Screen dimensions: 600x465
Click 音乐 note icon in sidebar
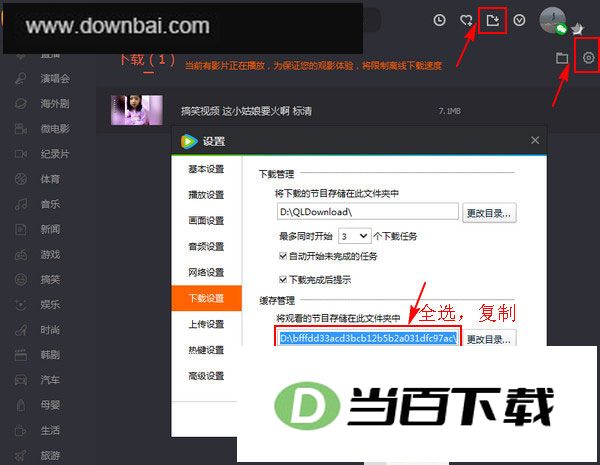[21, 204]
